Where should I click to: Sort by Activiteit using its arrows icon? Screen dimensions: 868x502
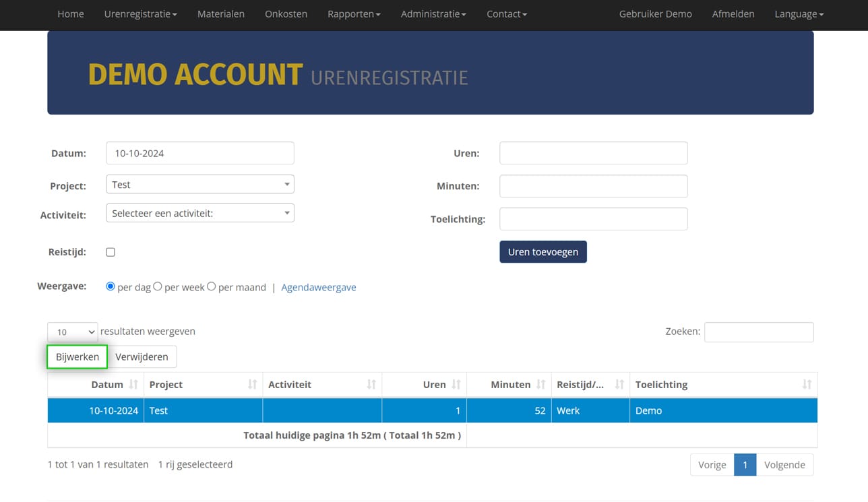tap(371, 385)
